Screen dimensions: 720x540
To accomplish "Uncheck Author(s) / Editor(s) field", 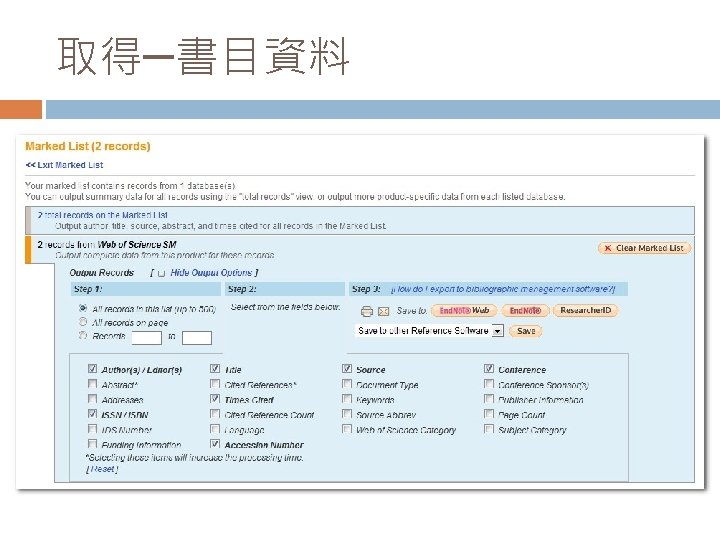I will 92,369.
